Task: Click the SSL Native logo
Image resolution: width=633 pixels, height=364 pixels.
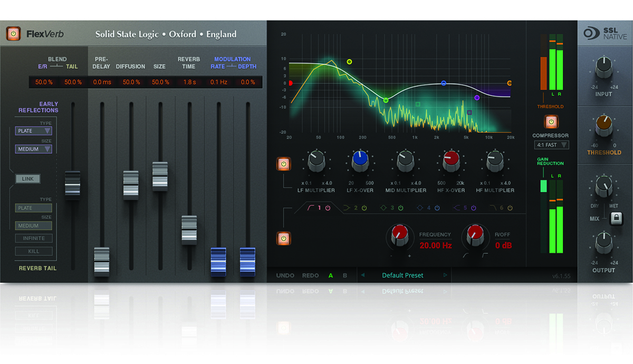Action: pos(606,34)
